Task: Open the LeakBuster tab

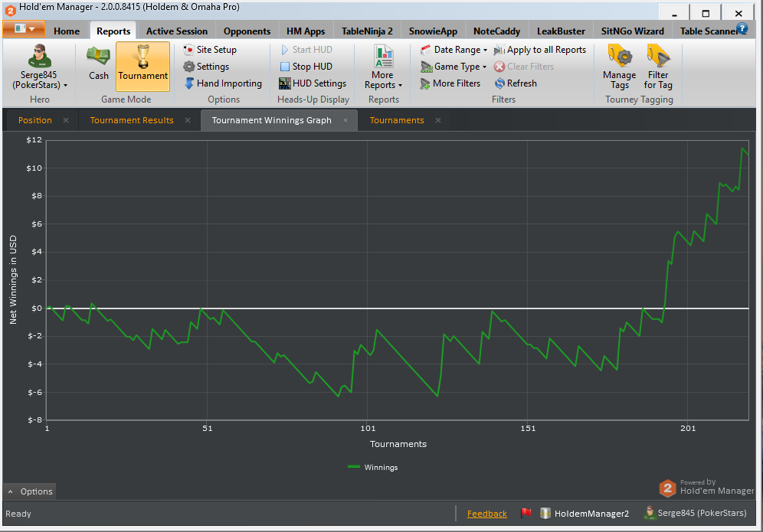Action: pyautogui.click(x=561, y=31)
